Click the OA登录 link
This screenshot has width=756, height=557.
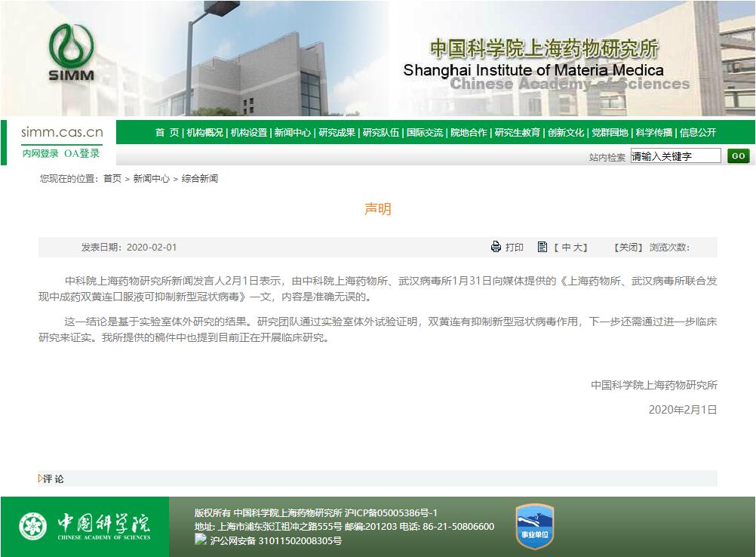(82, 153)
